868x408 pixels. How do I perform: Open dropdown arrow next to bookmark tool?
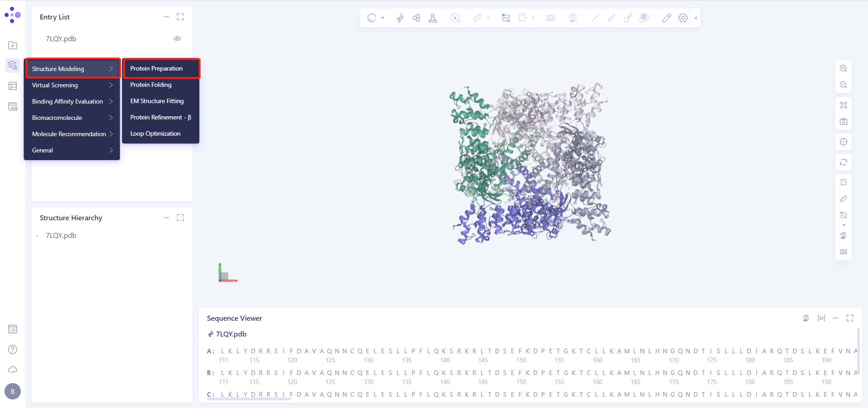tap(533, 18)
